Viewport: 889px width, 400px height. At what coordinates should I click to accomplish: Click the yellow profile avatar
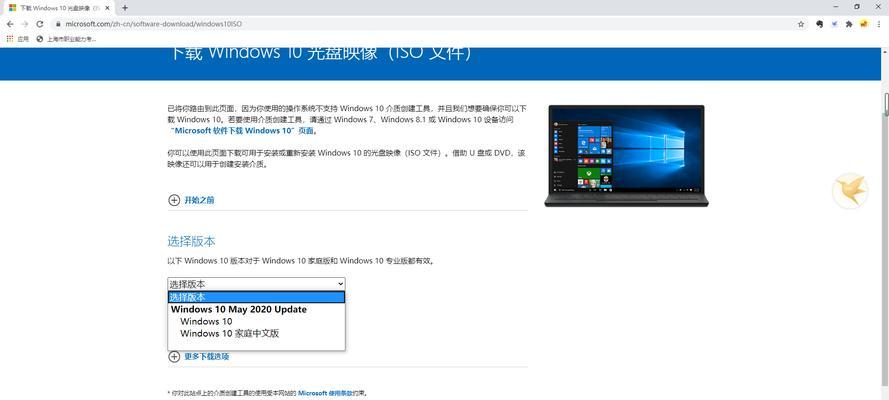point(863,24)
